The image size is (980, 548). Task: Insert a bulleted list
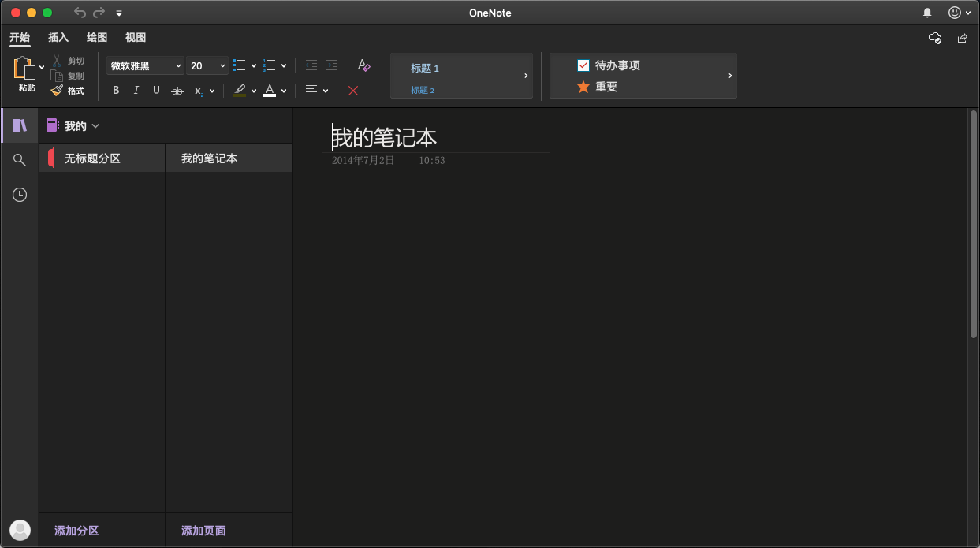pyautogui.click(x=240, y=65)
